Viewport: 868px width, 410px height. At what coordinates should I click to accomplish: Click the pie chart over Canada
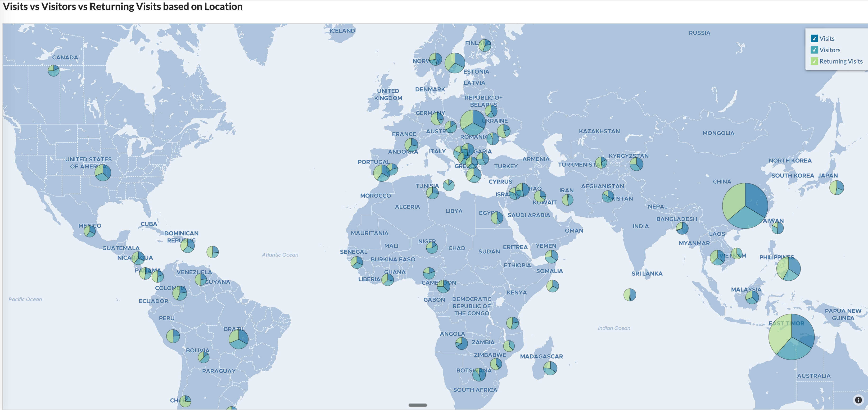point(54,70)
